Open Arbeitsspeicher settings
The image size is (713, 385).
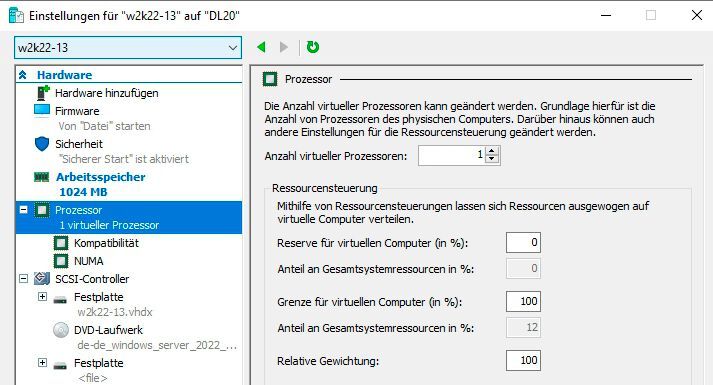click(x=100, y=177)
